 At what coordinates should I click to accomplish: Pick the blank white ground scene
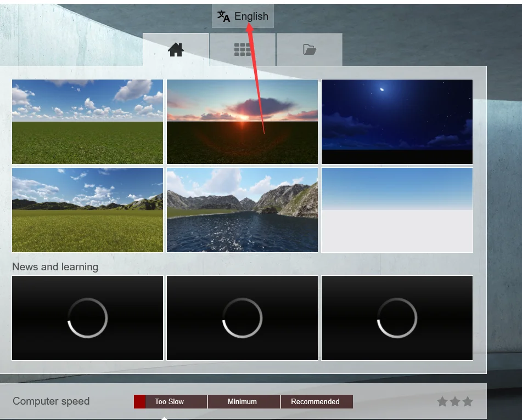(397, 210)
